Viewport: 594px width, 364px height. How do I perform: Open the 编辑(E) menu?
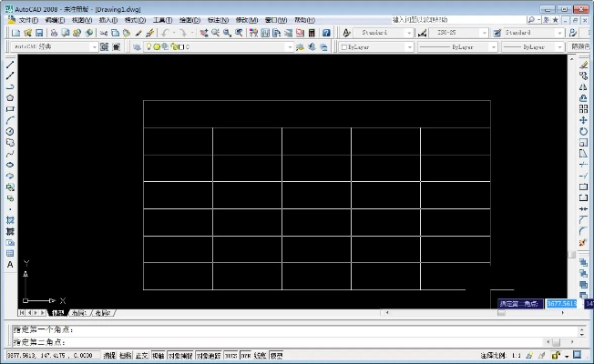coord(55,20)
